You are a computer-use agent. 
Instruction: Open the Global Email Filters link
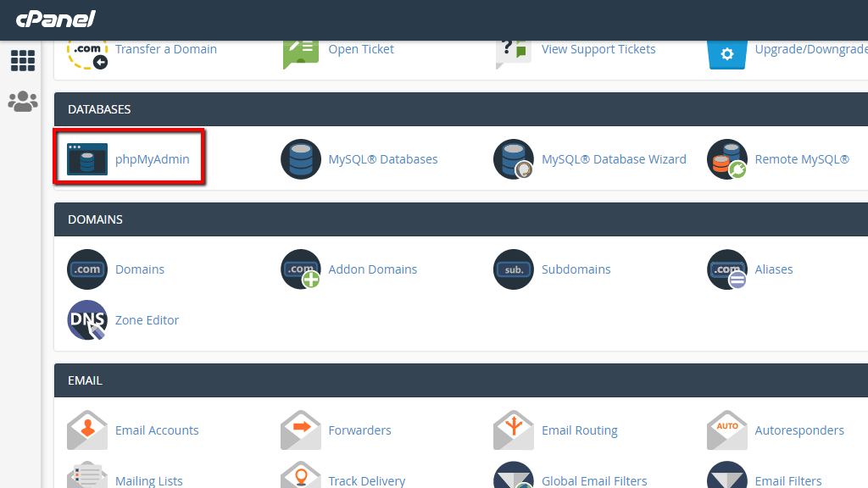point(594,481)
